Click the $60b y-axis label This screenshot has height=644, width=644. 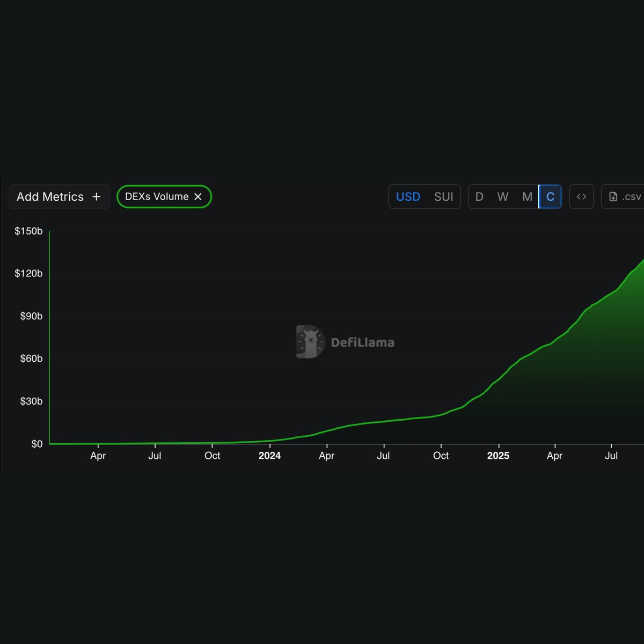click(31, 358)
